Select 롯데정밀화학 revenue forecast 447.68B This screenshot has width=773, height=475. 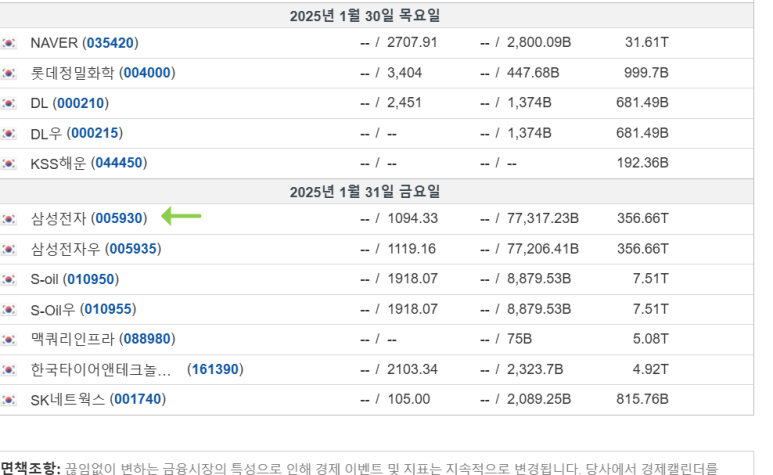[533, 73]
